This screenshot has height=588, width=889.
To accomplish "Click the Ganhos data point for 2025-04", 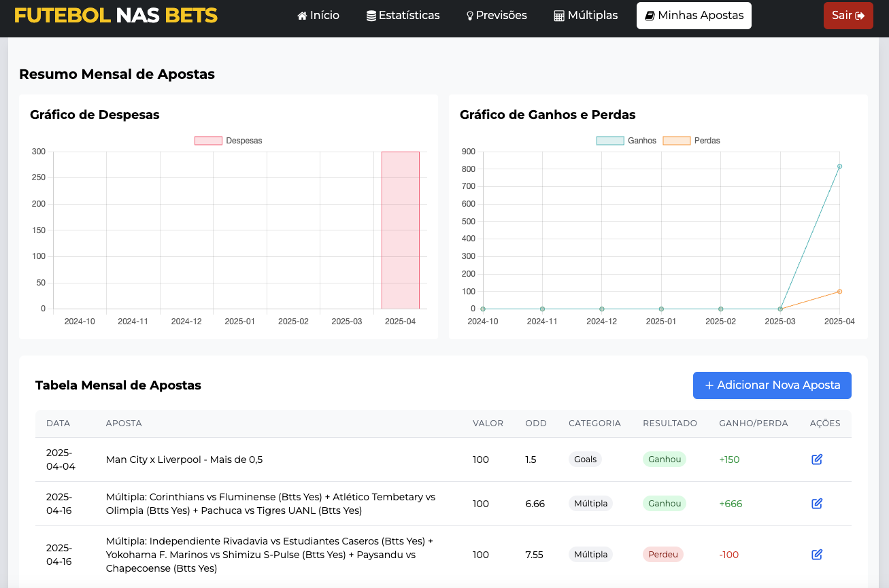I will [x=839, y=167].
